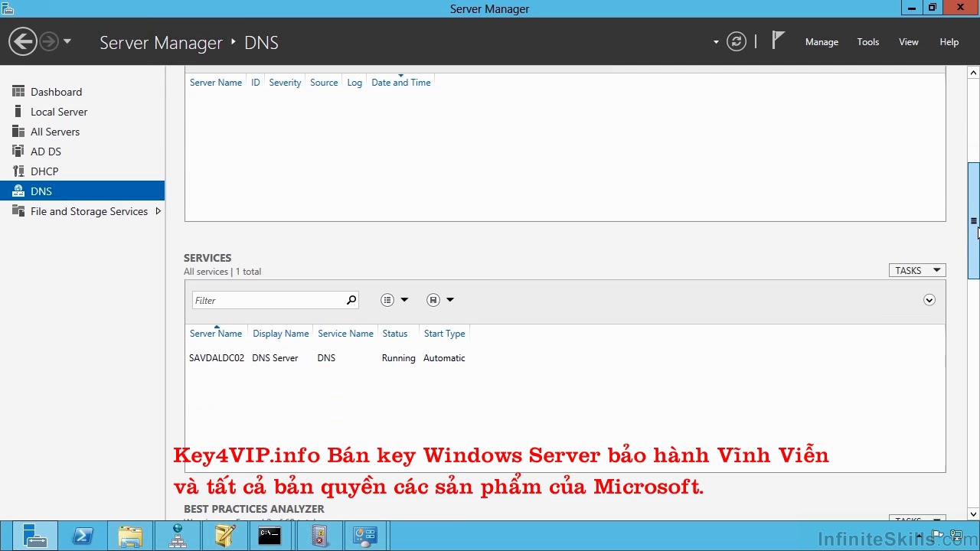Click All Servers sidebar icon
The image size is (980, 551).
point(18,132)
